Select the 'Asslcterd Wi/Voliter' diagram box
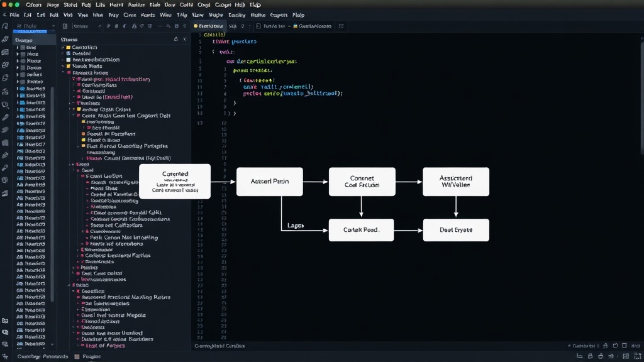This screenshot has width=644, height=362. (x=456, y=182)
